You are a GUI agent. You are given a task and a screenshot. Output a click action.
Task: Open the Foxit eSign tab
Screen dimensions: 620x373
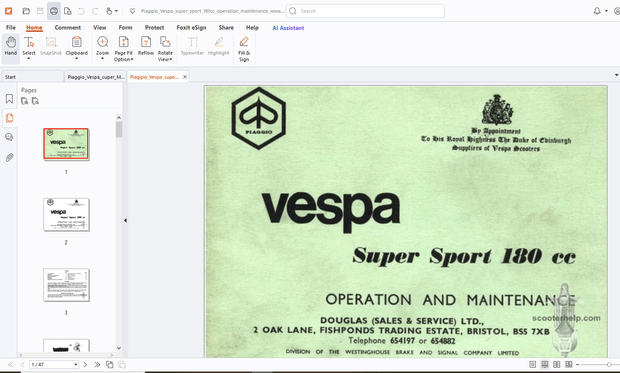tap(191, 28)
